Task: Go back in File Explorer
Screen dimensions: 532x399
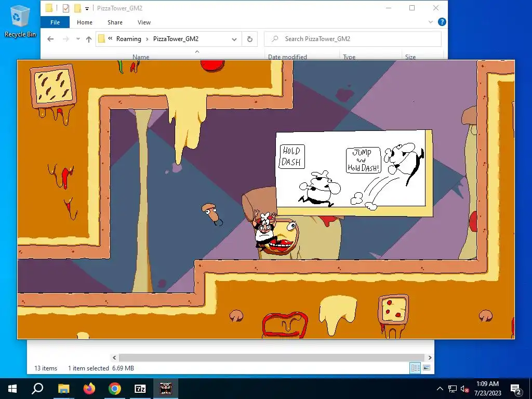Action: coord(50,39)
